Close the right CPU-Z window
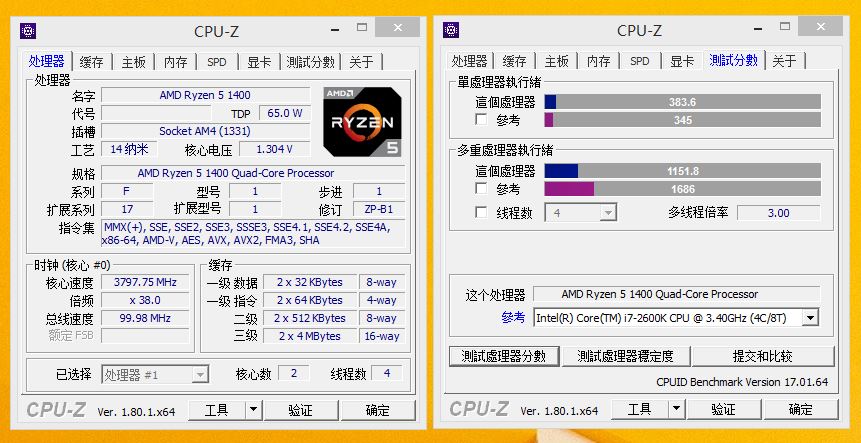Viewport: 861px width, 443px height. (820, 26)
